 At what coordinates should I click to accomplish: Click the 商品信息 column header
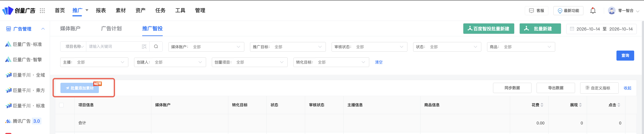point(432,105)
